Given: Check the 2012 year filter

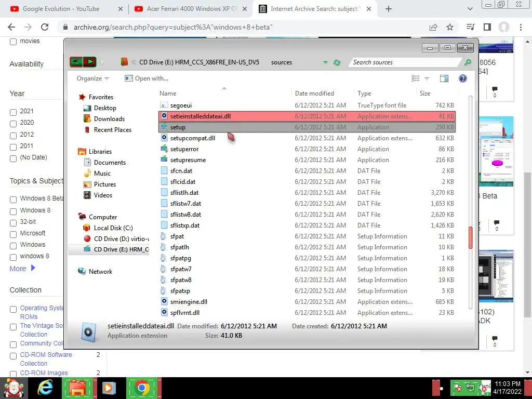Looking at the screenshot, I should tap(13, 136).
